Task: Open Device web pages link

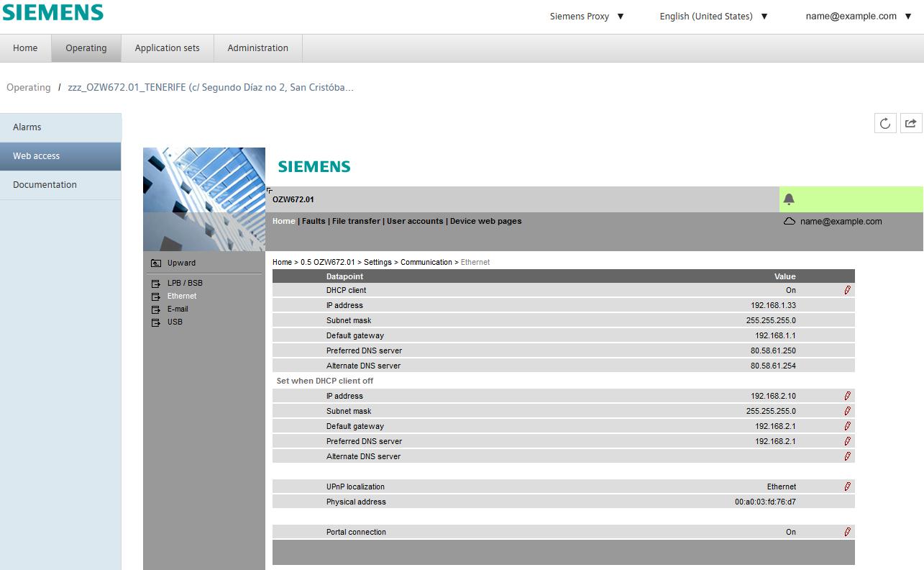Action: pyautogui.click(x=486, y=221)
